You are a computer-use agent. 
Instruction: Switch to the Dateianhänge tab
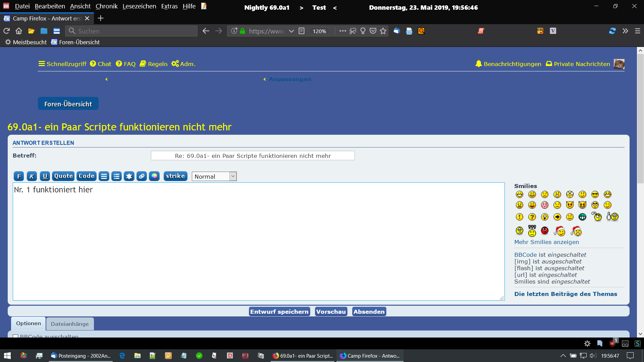70,324
